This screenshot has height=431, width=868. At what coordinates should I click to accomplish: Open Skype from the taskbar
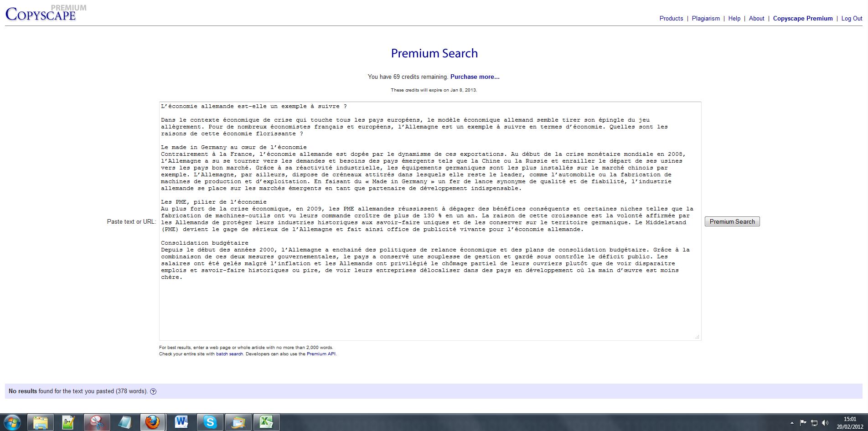tap(210, 422)
